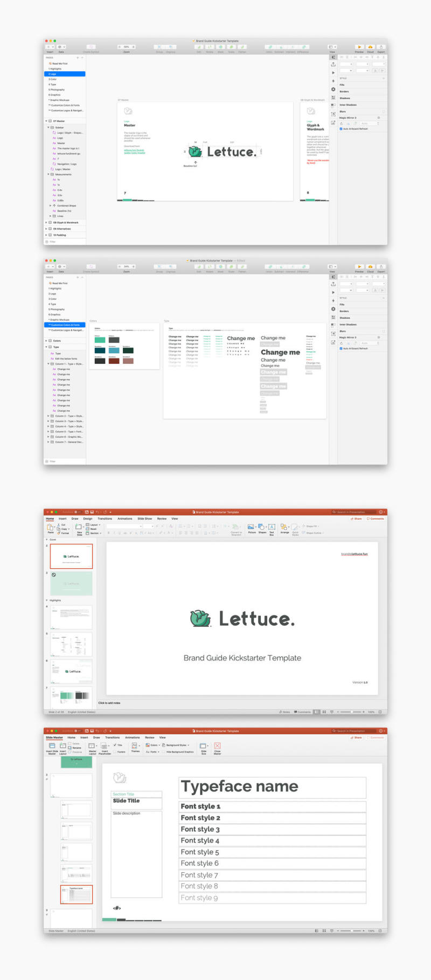Switch to the Transitions tab

pyautogui.click(x=105, y=519)
